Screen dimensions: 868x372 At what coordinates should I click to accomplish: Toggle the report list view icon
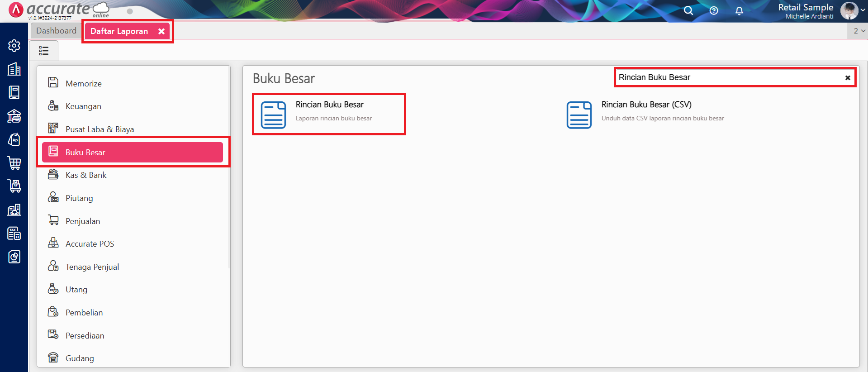[x=44, y=51]
